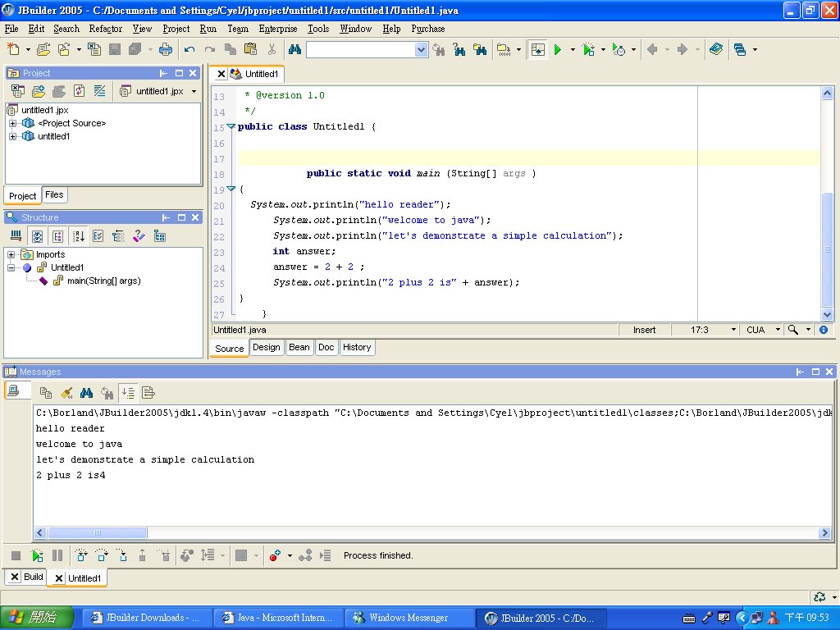The image size is (840, 630).
Task: Collapse the code fold at line 15
Action: coord(231,127)
